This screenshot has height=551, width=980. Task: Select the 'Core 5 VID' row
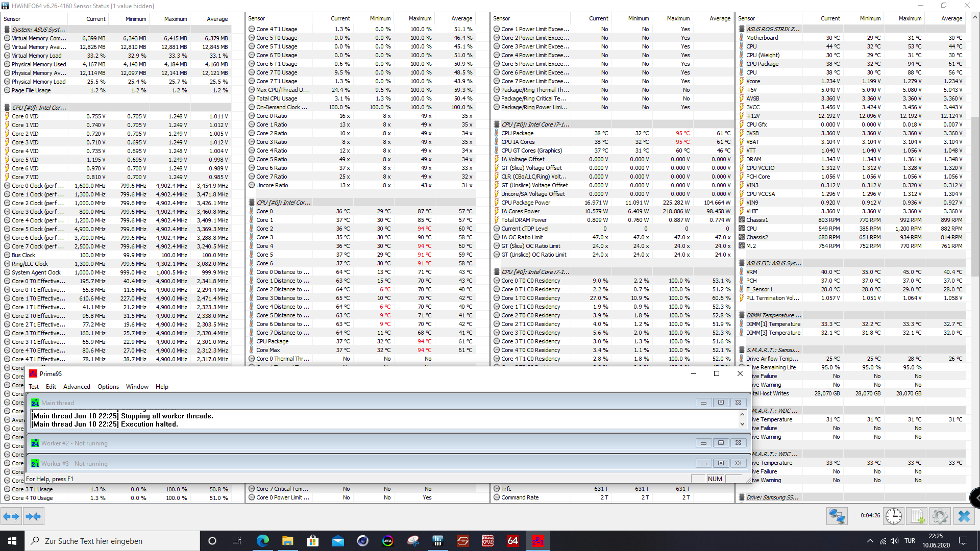tap(117, 160)
